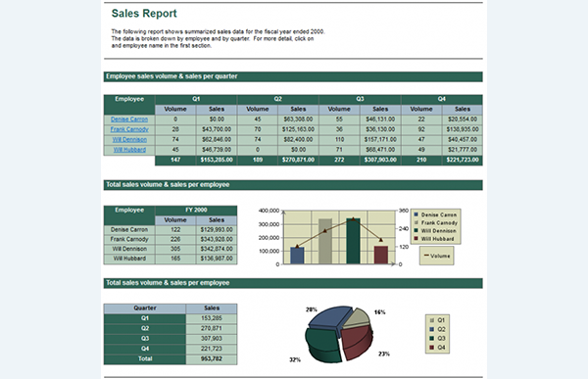Open the Will Hubbard employee link

(x=129, y=150)
